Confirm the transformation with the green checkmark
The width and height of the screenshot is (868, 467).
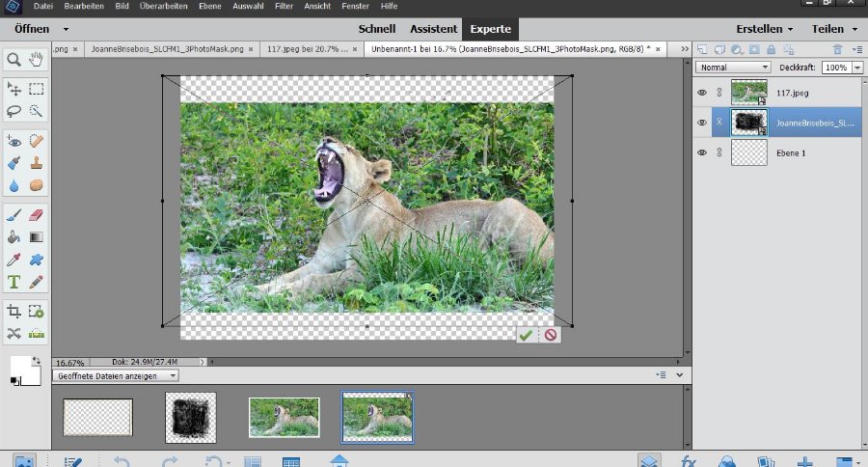[x=526, y=335]
